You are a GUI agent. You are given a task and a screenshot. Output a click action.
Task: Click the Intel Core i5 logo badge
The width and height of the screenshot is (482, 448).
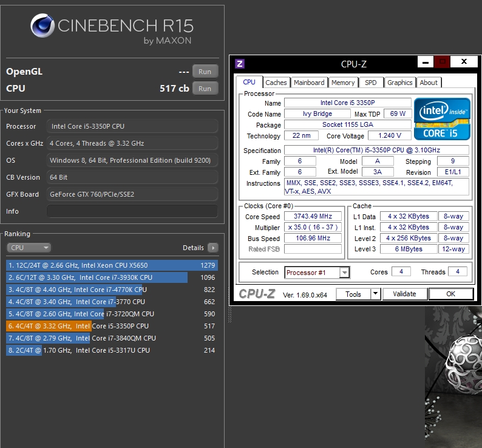[x=442, y=118]
